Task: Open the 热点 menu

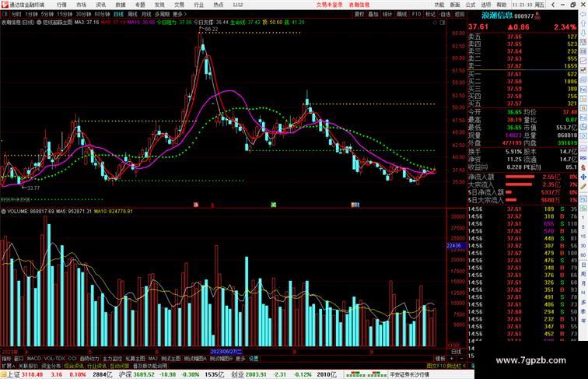Action: pos(219,5)
